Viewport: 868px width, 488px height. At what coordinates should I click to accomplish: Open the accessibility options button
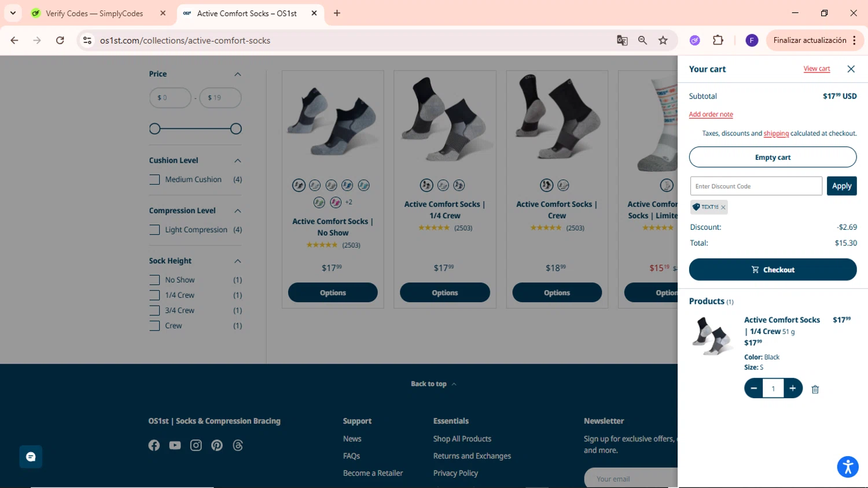(x=848, y=467)
